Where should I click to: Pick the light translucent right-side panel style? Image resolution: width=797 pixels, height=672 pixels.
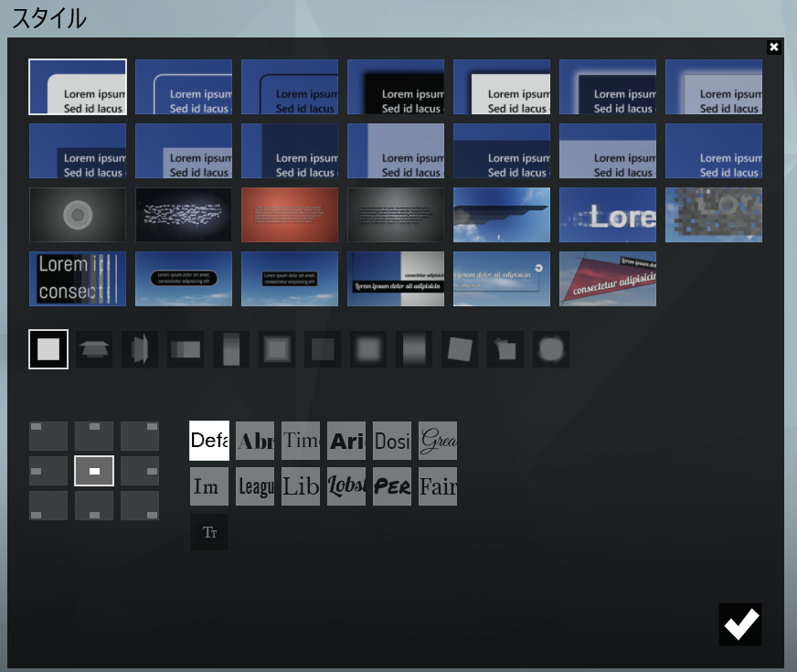click(x=396, y=151)
